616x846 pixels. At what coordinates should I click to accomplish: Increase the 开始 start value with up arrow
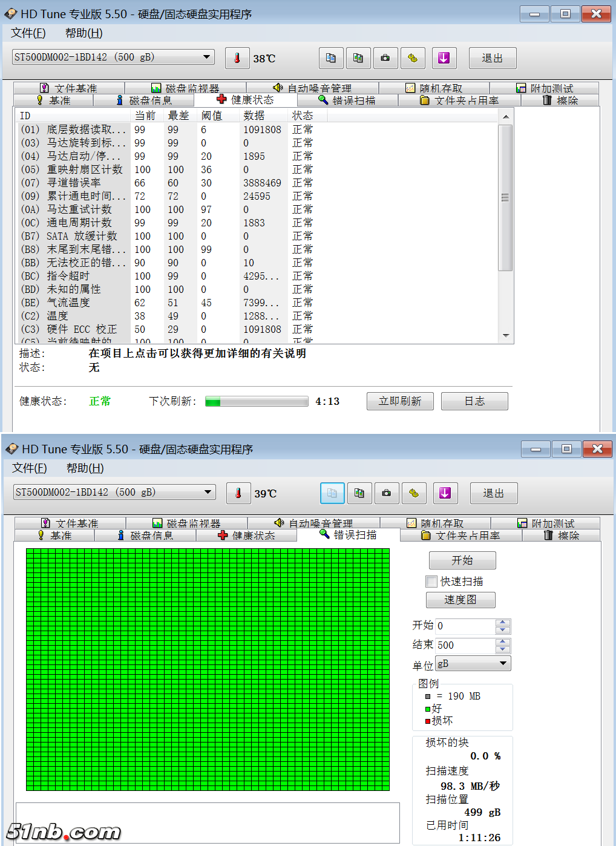(x=503, y=623)
